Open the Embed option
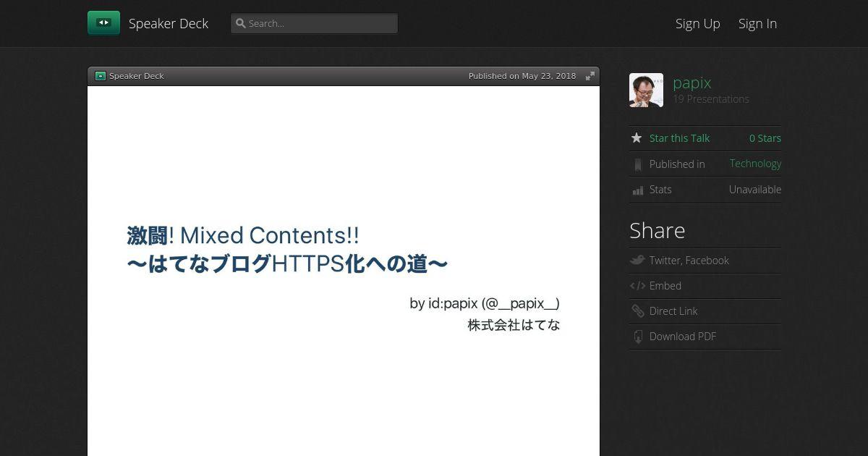 (665, 286)
